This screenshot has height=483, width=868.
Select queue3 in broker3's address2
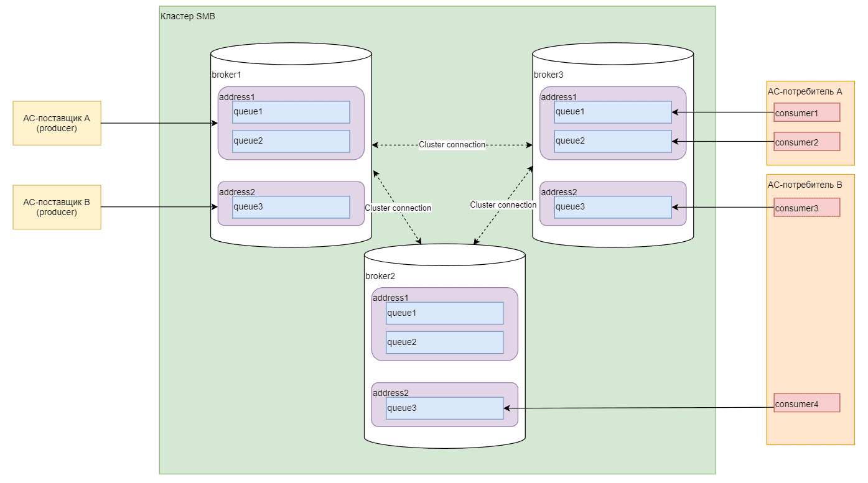click(613, 207)
